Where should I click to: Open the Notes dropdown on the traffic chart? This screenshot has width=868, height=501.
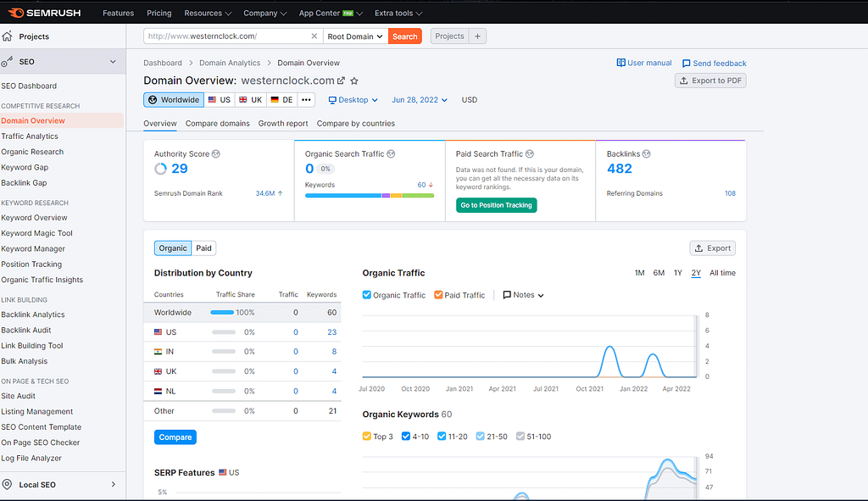(523, 295)
